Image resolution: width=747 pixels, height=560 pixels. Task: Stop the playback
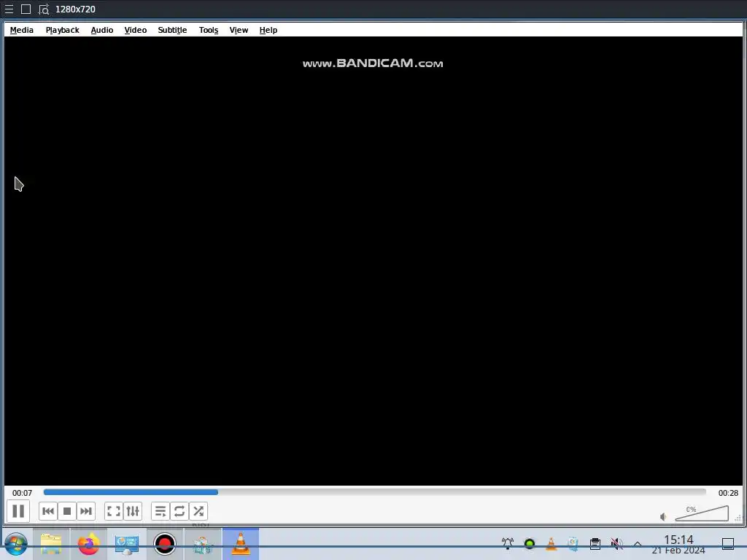point(67,511)
